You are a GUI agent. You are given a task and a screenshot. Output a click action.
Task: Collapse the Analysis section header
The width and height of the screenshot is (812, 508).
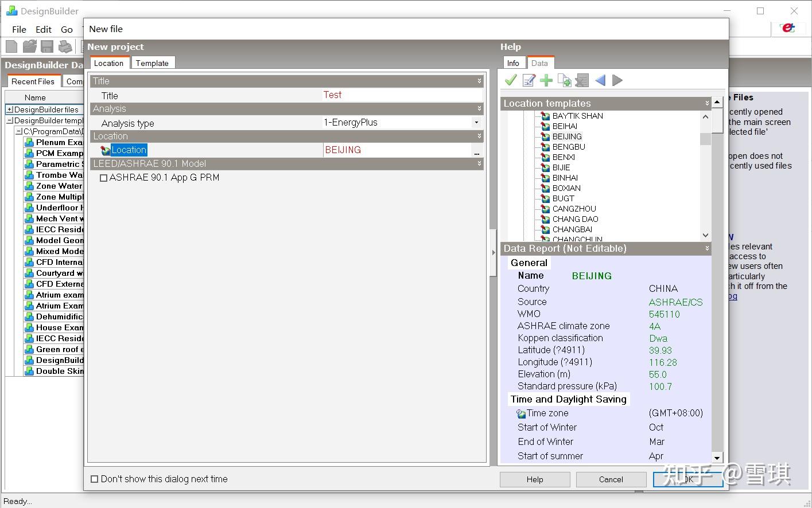coord(479,108)
